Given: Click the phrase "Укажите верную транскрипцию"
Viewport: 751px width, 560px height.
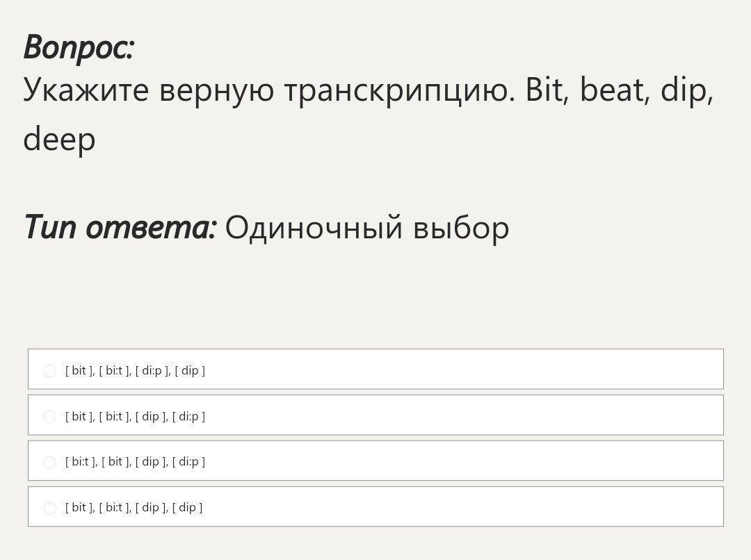Looking at the screenshot, I should (269, 90).
